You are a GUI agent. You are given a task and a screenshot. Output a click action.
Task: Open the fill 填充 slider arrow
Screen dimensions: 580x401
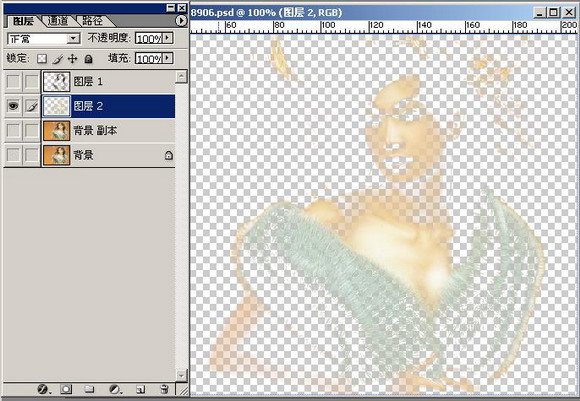tap(168, 58)
